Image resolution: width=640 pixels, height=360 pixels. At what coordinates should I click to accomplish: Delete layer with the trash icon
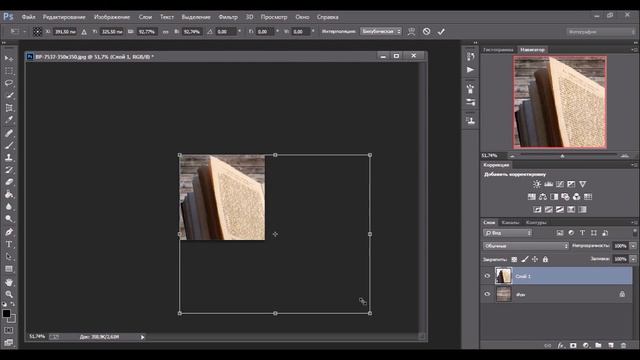pos(623,345)
